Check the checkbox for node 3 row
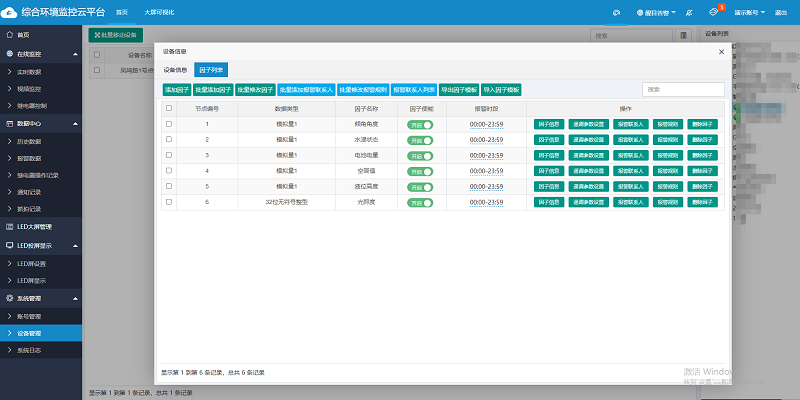Viewport: 800px width, 400px height. (169, 155)
